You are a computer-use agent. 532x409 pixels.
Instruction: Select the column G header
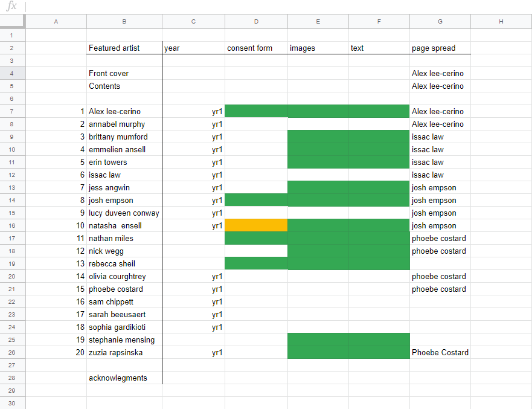click(440, 22)
